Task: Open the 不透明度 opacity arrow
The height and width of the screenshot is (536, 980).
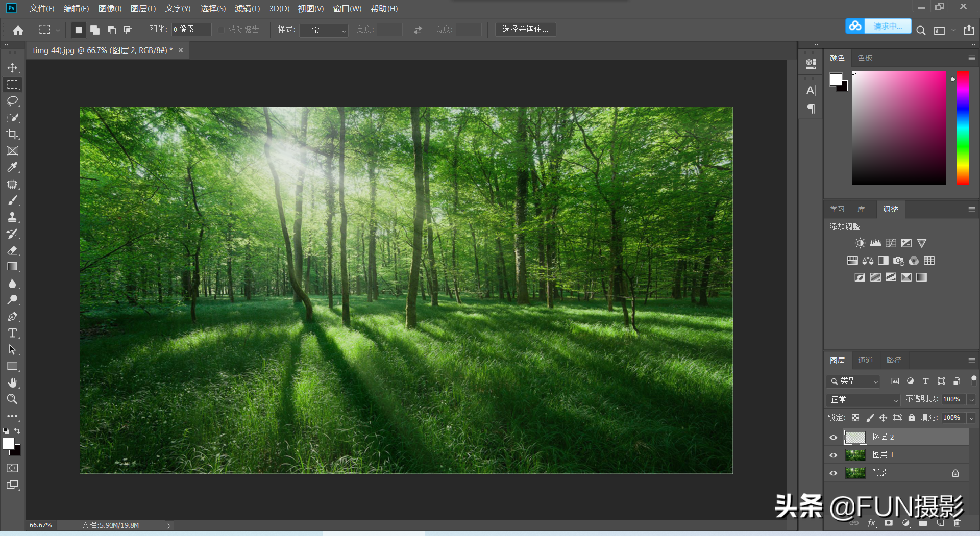Action: (x=972, y=399)
